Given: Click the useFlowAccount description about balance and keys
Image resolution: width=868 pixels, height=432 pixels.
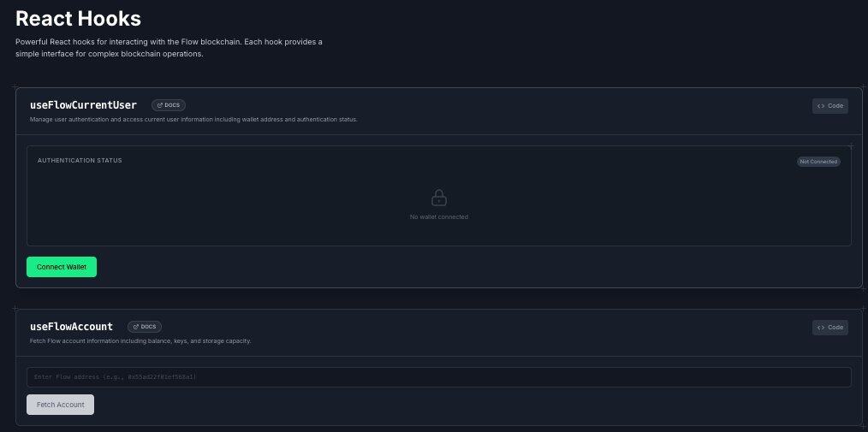Looking at the screenshot, I should (x=140, y=340).
